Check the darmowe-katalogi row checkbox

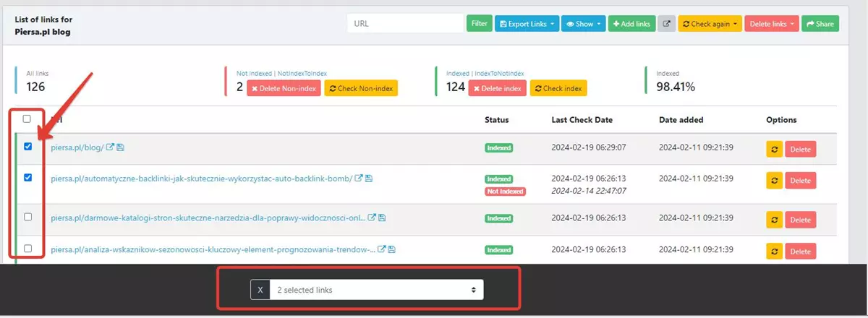[27, 216]
